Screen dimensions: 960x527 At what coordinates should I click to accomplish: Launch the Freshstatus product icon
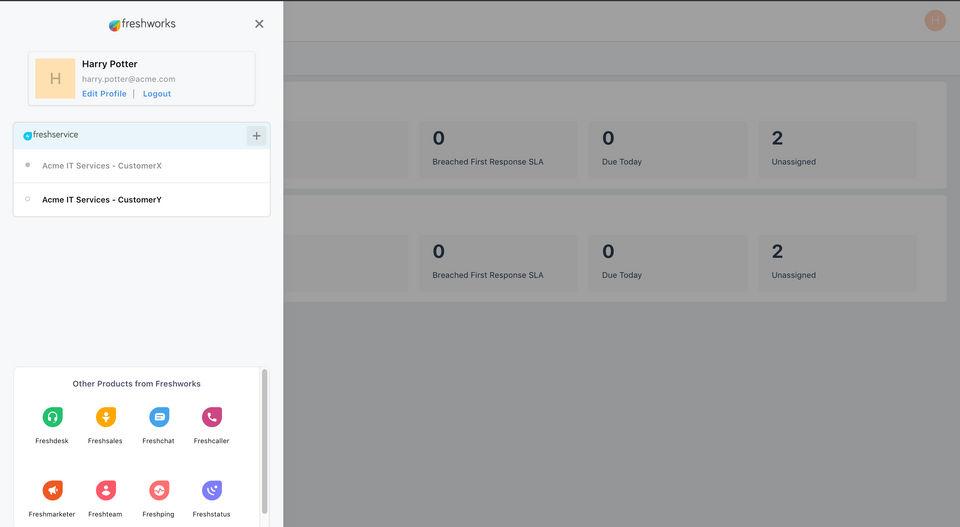click(x=212, y=490)
